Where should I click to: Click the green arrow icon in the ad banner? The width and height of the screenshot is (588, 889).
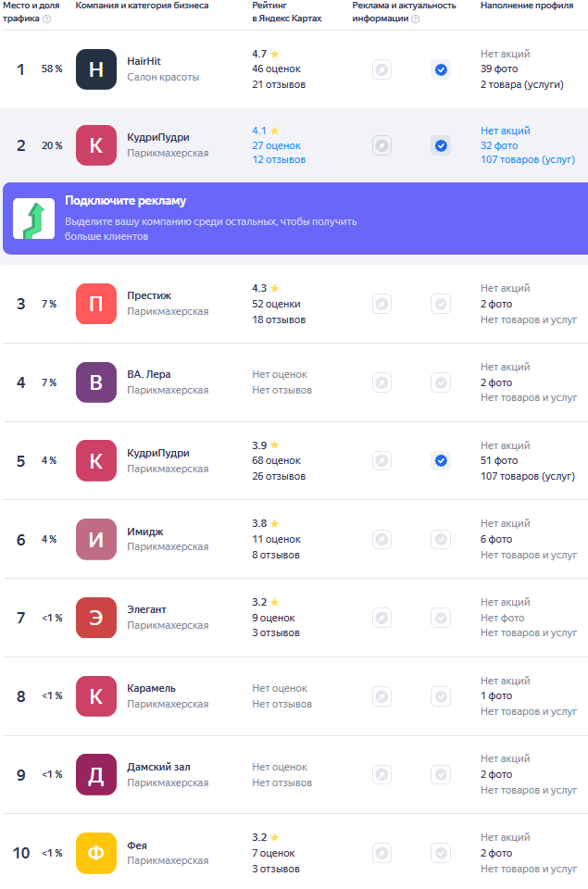point(34,219)
